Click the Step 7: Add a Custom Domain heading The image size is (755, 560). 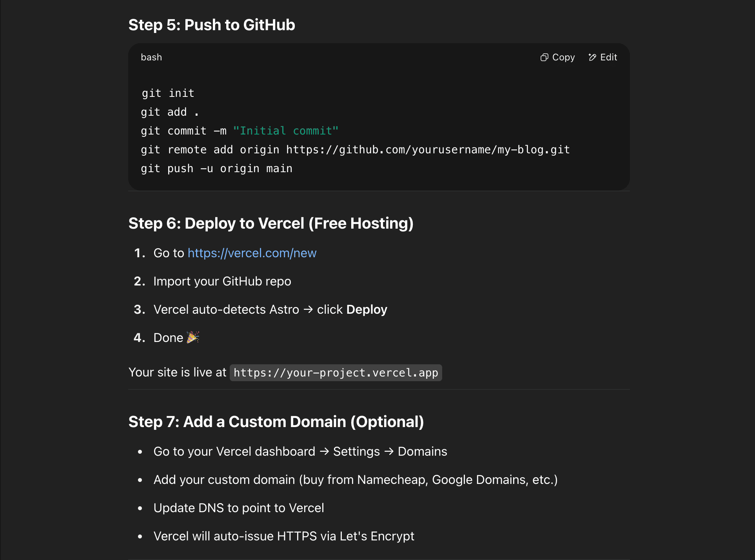coord(276,422)
